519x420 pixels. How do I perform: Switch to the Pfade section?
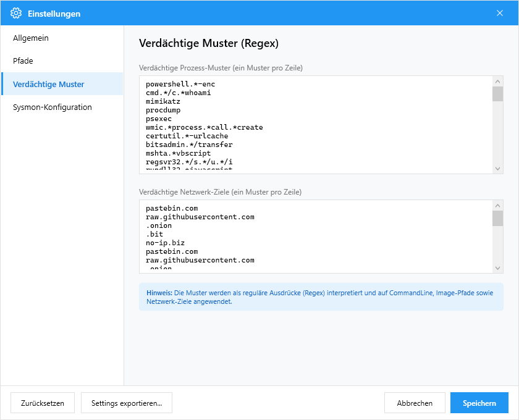coord(23,61)
